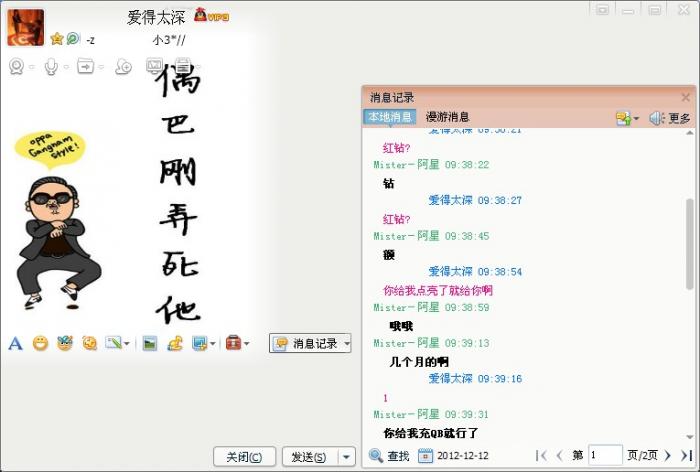Click the signature text 小3*//
Image resolution: width=700 pixels, height=472 pixels.
(x=168, y=40)
